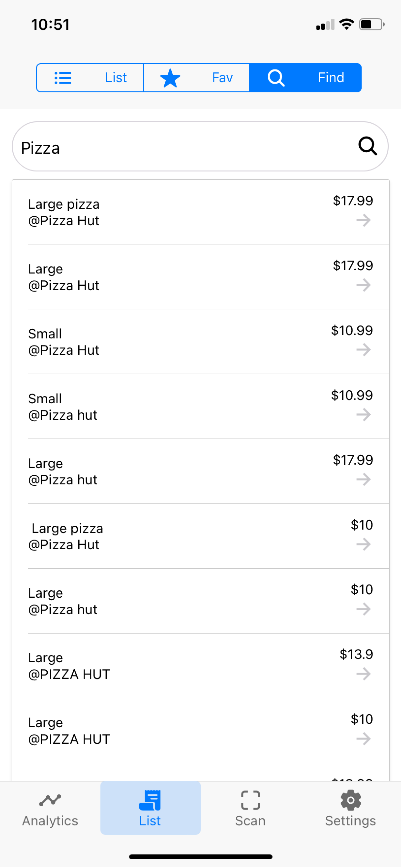Screen dimensions: 401x868
Task: Open Settings gear tab
Action: coord(350,808)
